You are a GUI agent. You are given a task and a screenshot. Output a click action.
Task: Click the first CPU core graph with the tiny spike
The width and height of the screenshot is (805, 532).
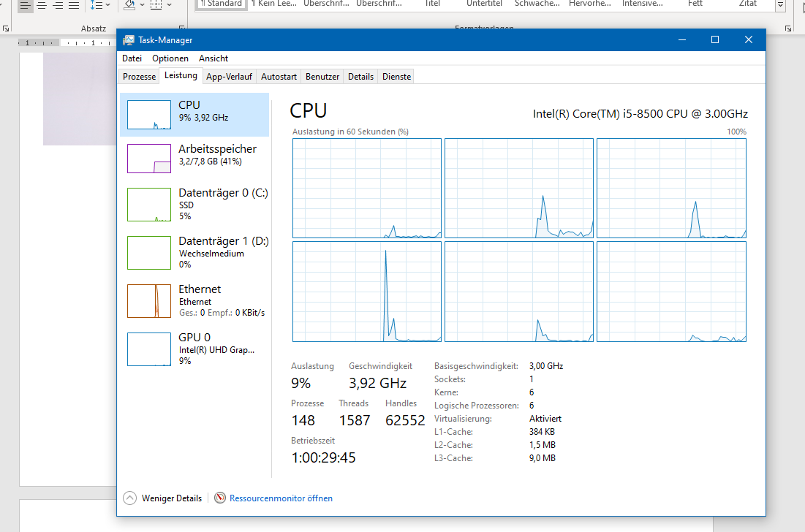coord(366,188)
